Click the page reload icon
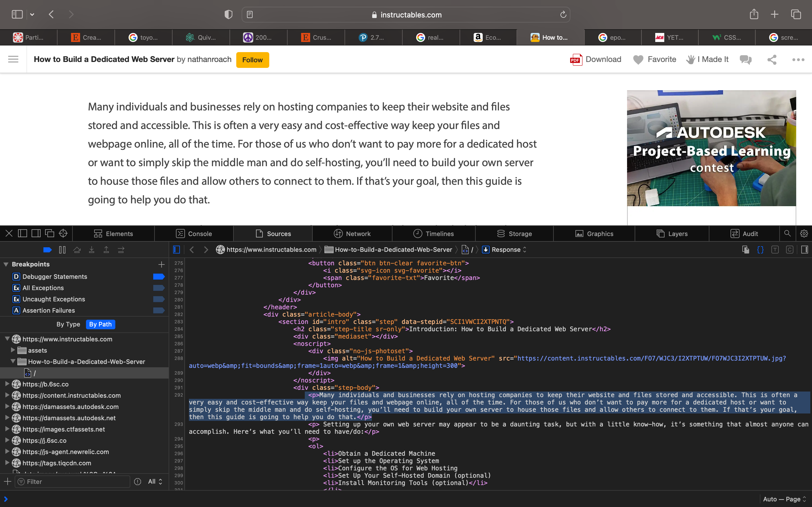The image size is (812, 507). click(x=563, y=15)
